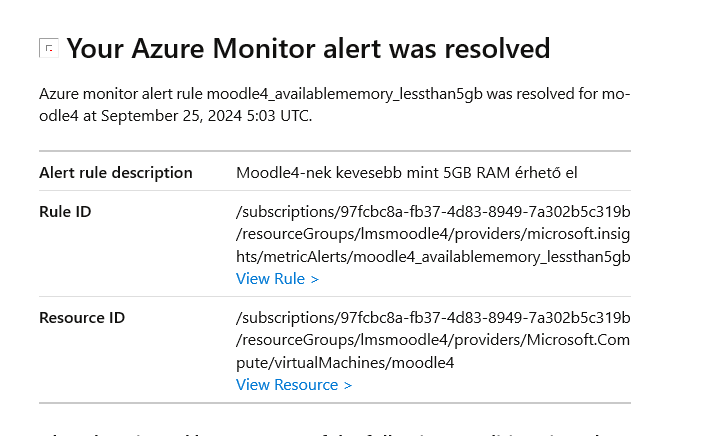Click the subscriptions line under Rule ID
The image size is (717, 436).
433,212
